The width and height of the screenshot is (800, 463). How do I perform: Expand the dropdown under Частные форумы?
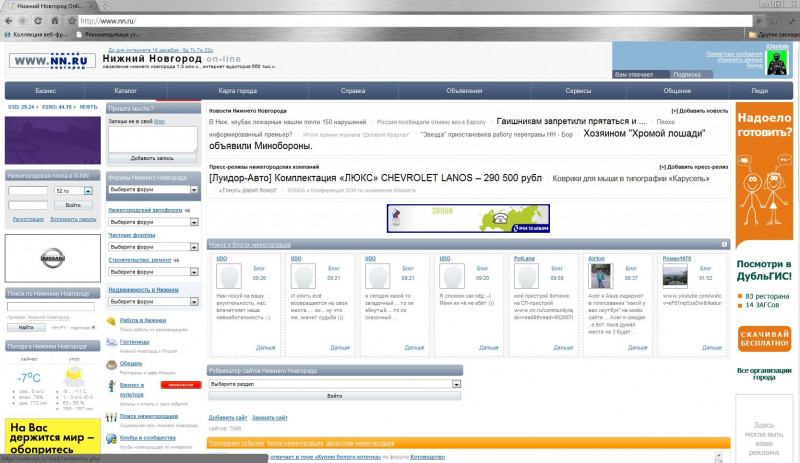pos(194,247)
